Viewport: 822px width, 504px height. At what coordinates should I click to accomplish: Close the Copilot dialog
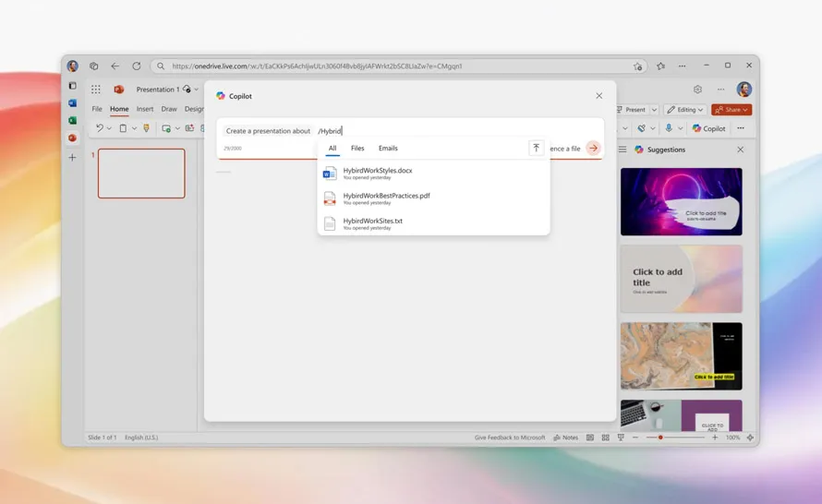[x=598, y=96]
